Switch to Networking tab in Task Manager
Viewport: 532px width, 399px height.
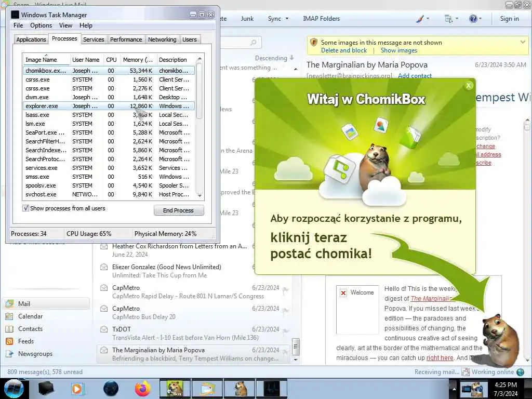pyautogui.click(x=162, y=39)
